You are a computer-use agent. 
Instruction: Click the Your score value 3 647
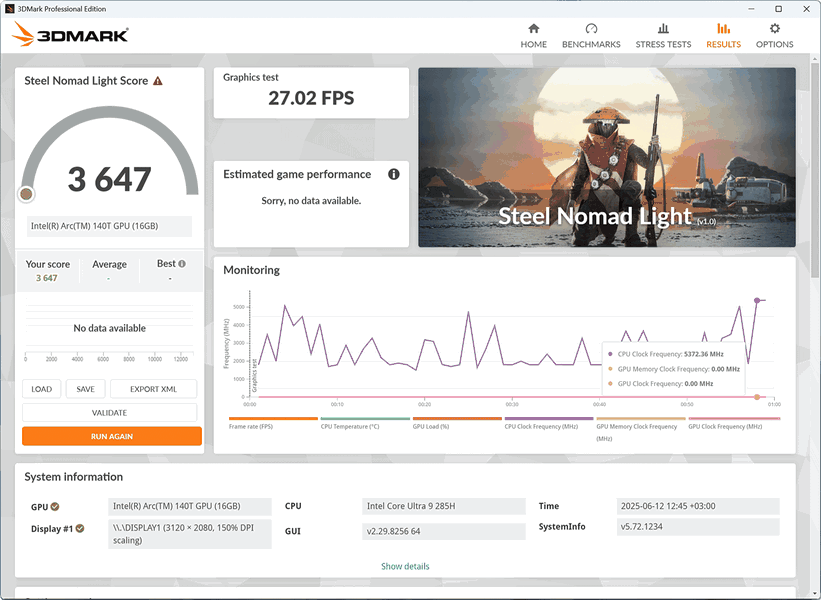(47, 278)
